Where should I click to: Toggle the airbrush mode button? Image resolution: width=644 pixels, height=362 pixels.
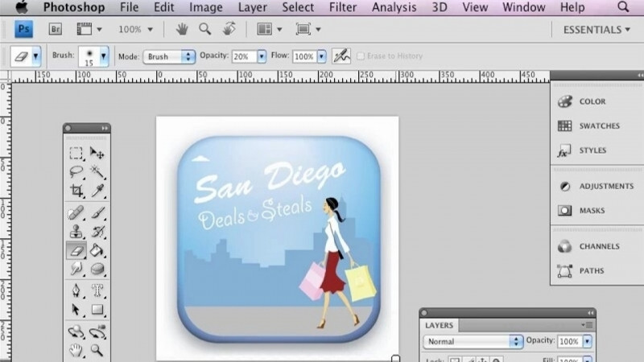tap(341, 57)
